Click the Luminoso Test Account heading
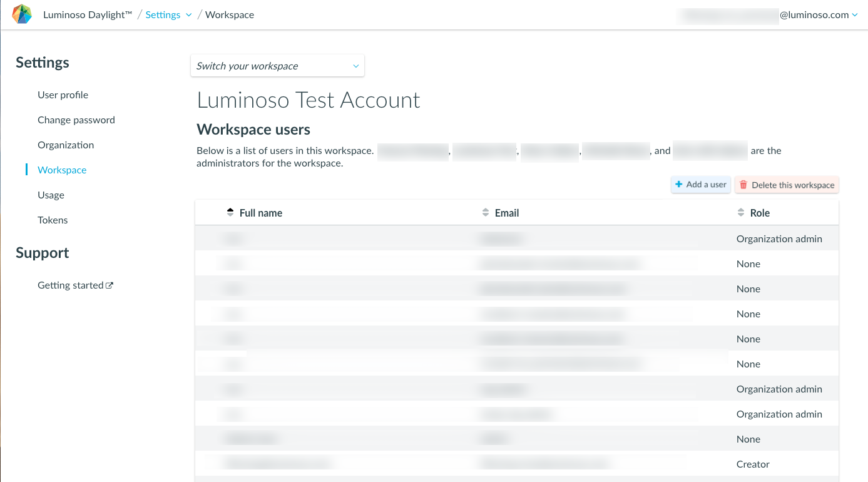This screenshot has width=868, height=482. click(309, 100)
